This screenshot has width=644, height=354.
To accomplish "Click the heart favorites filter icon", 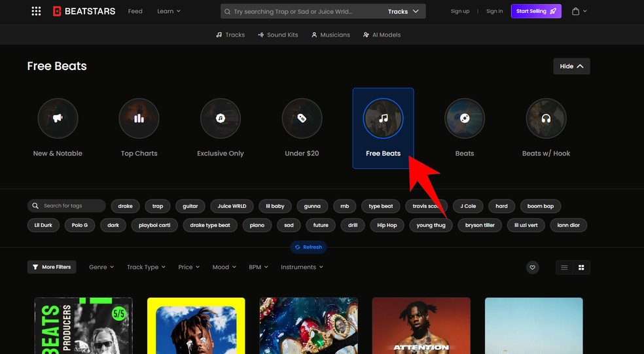I will click(532, 268).
